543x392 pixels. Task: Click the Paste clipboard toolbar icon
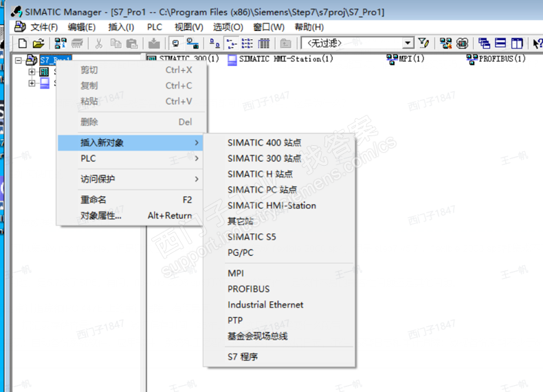pyautogui.click(x=131, y=43)
